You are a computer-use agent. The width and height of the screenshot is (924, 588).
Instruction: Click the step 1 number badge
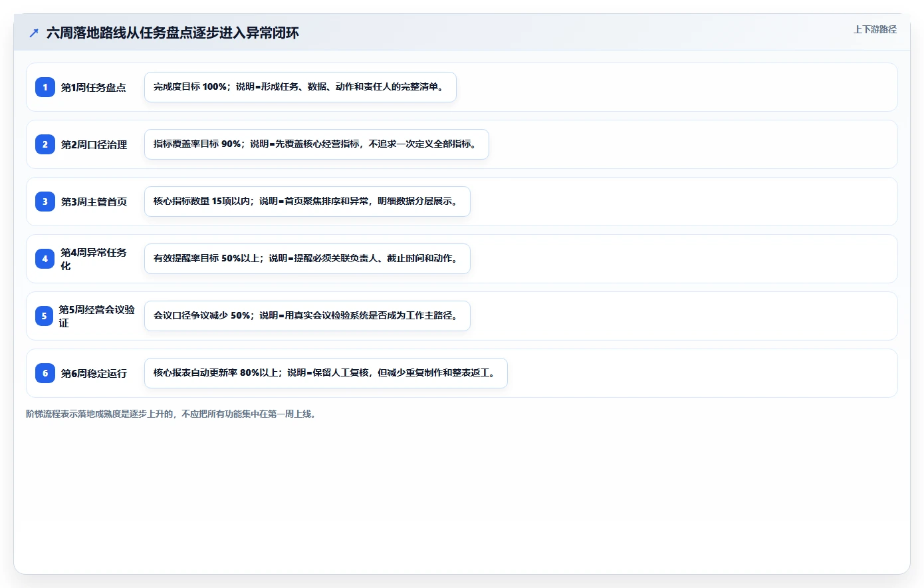(x=45, y=87)
